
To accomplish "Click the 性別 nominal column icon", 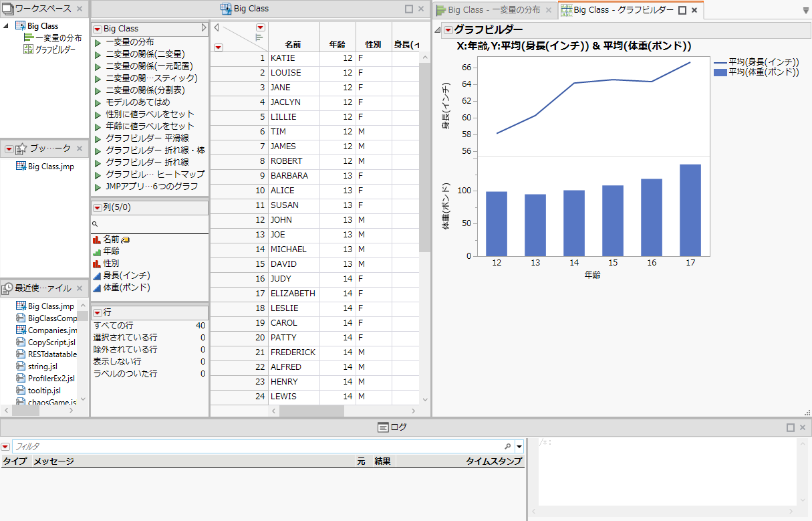I will pos(97,264).
